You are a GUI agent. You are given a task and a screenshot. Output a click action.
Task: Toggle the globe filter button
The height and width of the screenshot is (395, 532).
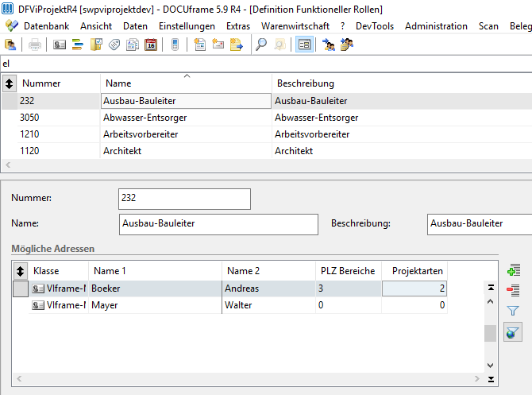tap(513, 332)
